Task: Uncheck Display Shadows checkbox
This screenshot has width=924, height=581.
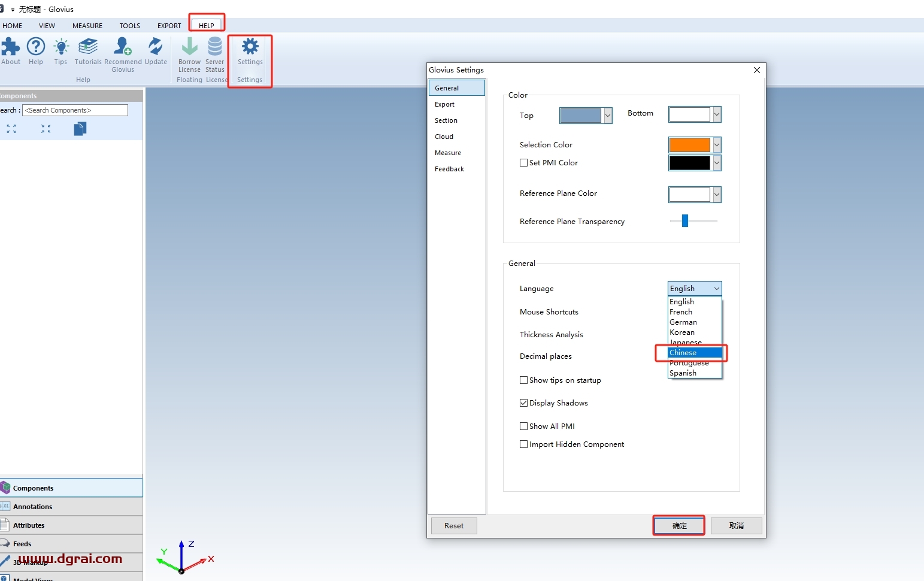Action: tap(524, 403)
